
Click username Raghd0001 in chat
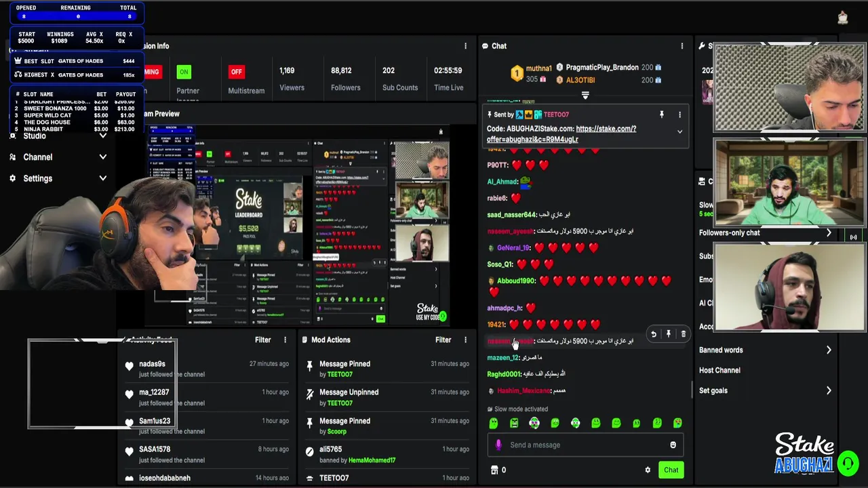[x=504, y=374]
